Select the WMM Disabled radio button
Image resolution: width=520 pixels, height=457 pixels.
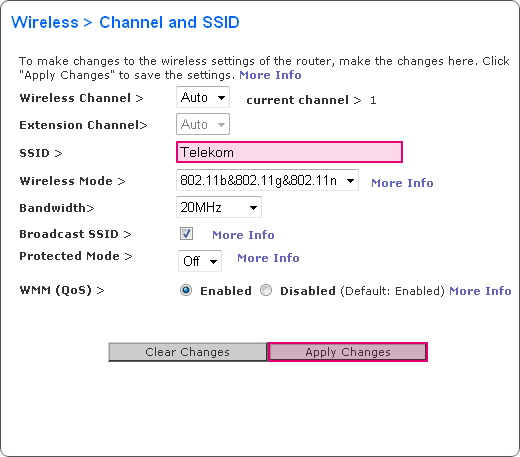[x=266, y=290]
